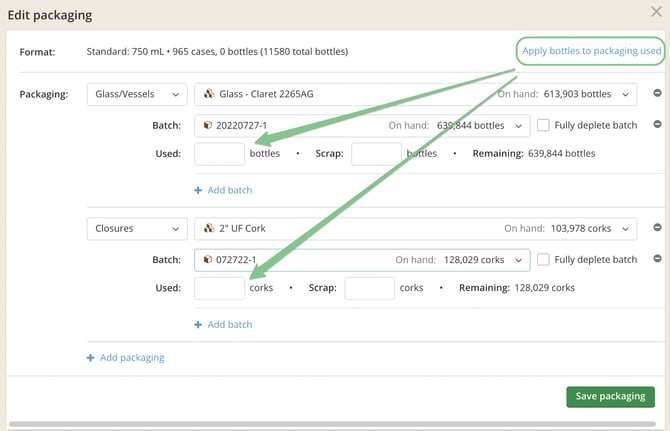Viewport: 670px width, 431px height.
Task: Check Fully deplete batch for cork batch
Action: [543, 260]
